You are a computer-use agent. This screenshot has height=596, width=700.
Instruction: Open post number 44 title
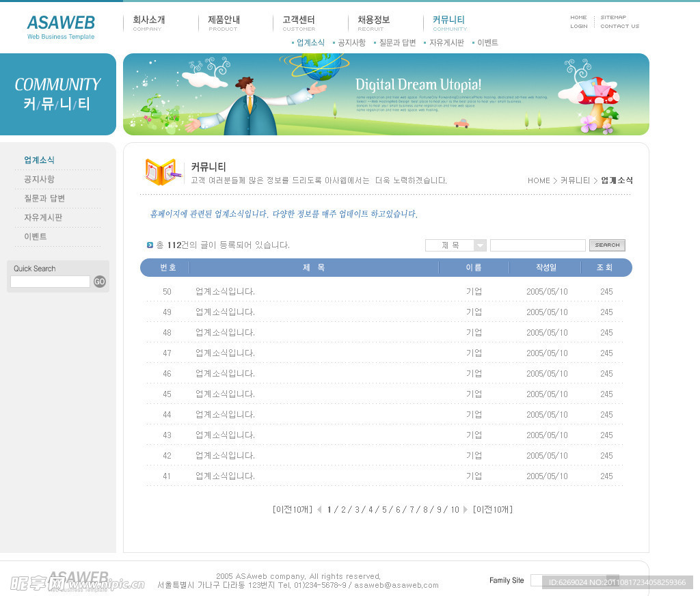point(225,415)
